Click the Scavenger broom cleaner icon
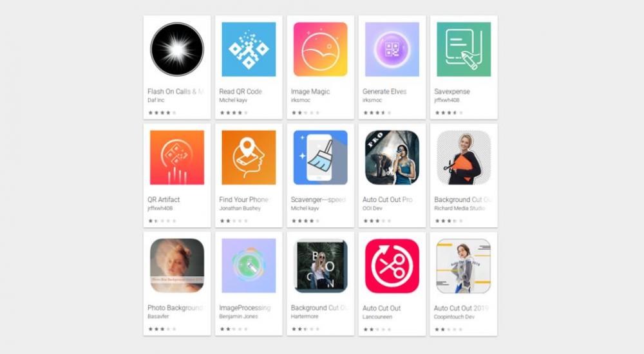This screenshot has height=354, width=644. pos(320,157)
